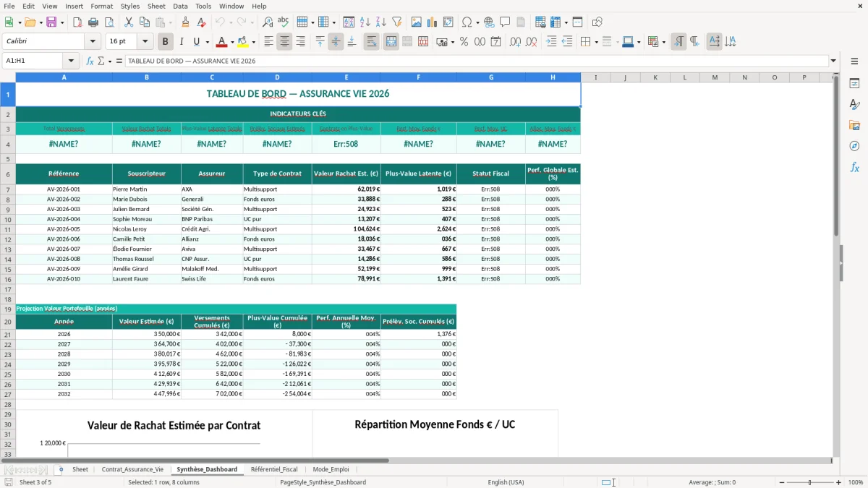Toggle Center Horizontally alignment
868x488 pixels.
[285, 42]
